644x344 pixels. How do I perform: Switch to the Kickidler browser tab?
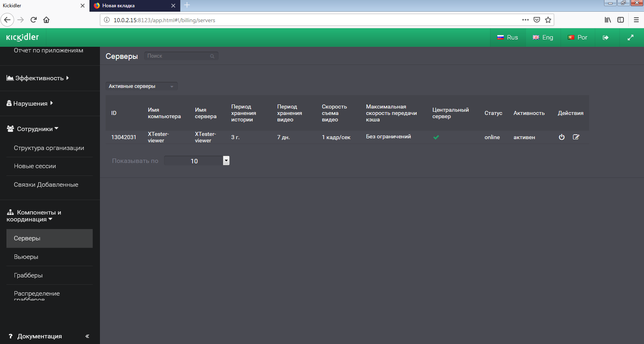pos(44,6)
